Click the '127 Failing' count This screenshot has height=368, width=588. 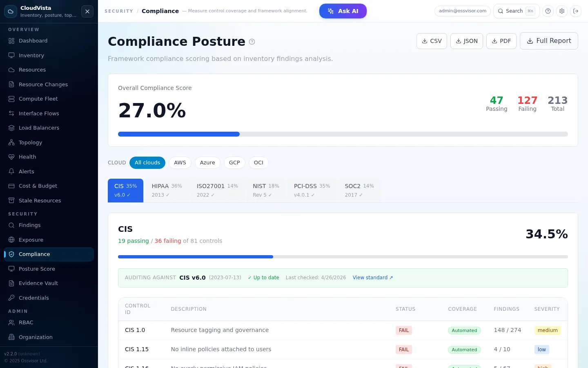(528, 104)
